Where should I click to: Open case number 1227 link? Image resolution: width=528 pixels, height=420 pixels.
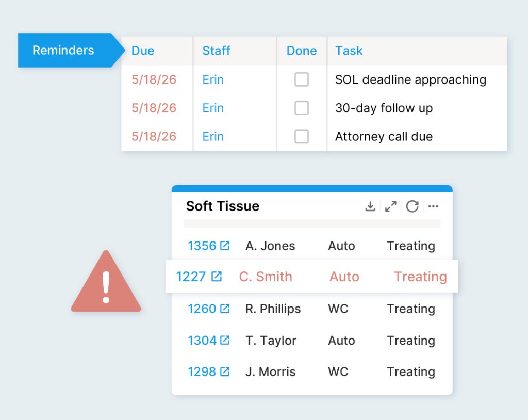click(191, 277)
